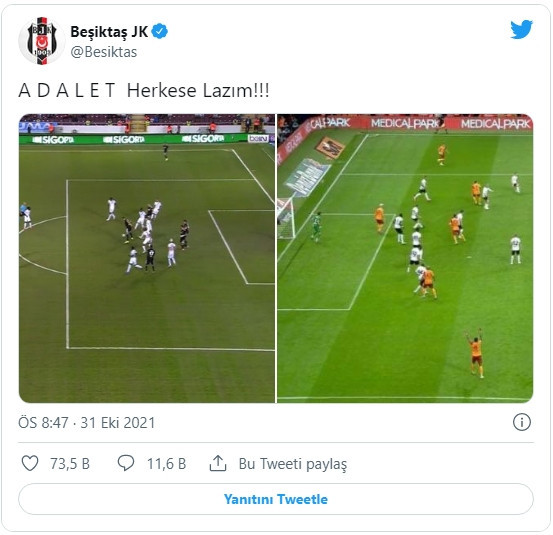553x535 pixels.
Task: Select Bu Tweeti paylaş share link
Action: (x=293, y=464)
